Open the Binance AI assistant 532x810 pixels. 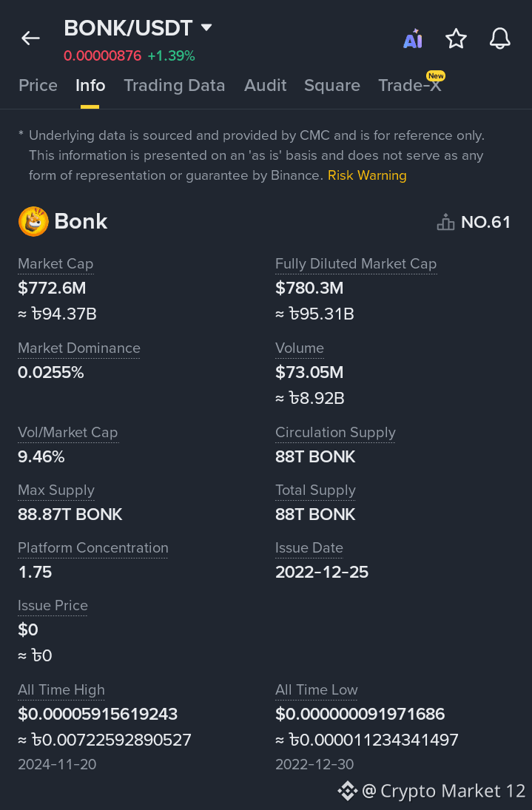[x=412, y=38]
